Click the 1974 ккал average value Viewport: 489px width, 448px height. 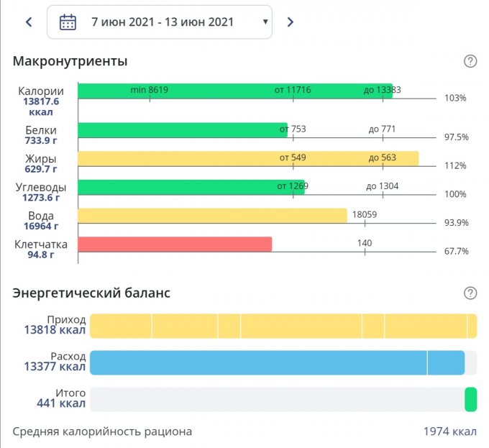(449, 431)
